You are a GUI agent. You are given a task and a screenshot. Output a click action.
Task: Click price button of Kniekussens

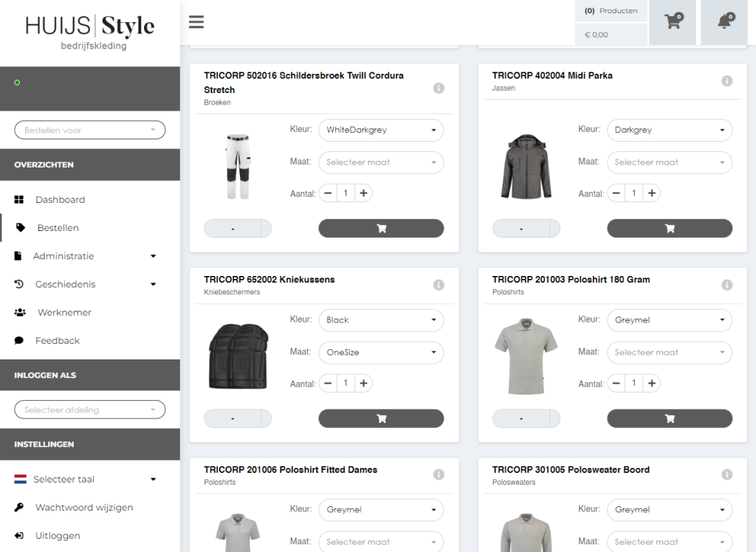[238, 418]
